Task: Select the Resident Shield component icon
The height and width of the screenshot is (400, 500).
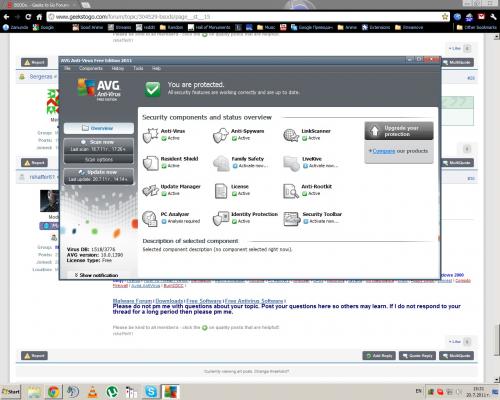Action: (150, 163)
